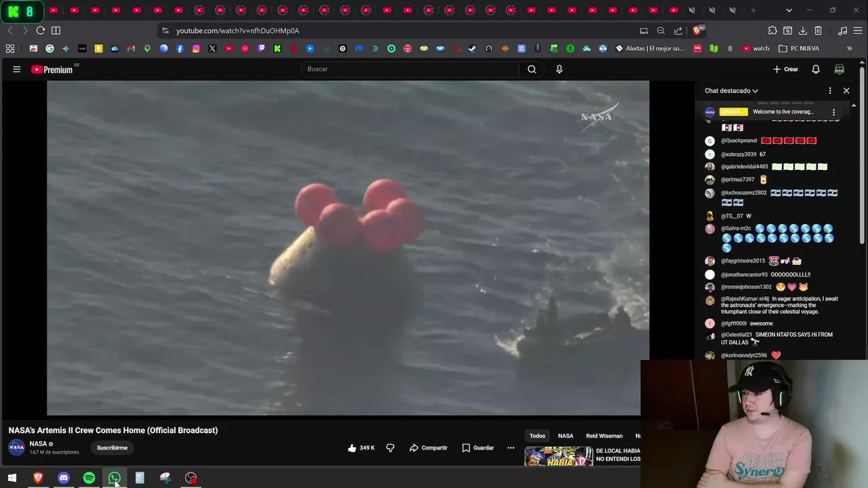Open the PC NUEVA bookmarks folder

799,49
